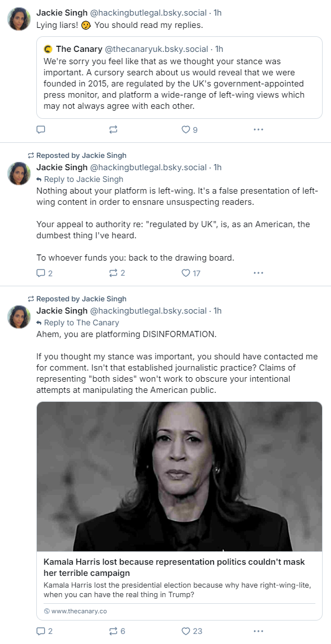Image resolution: width=331 pixels, height=644 pixels.
Task: Open more options on the Kamala Harris post
Action: (258, 631)
